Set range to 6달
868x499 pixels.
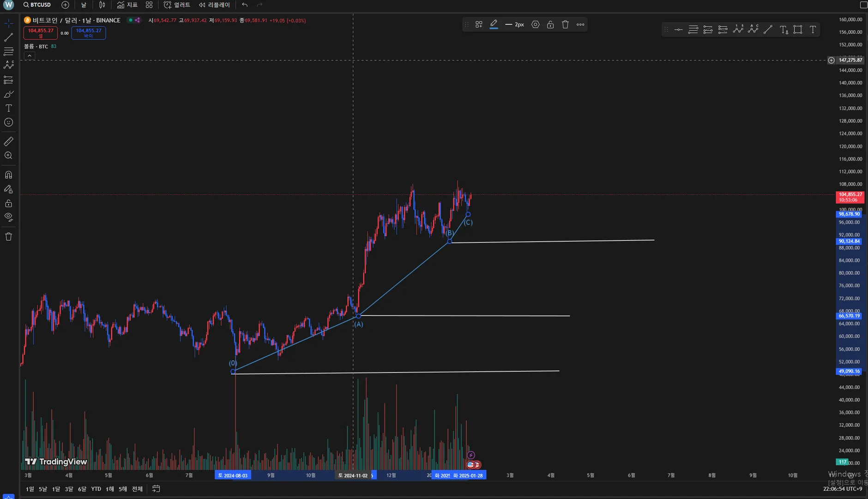tap(82, 489)
